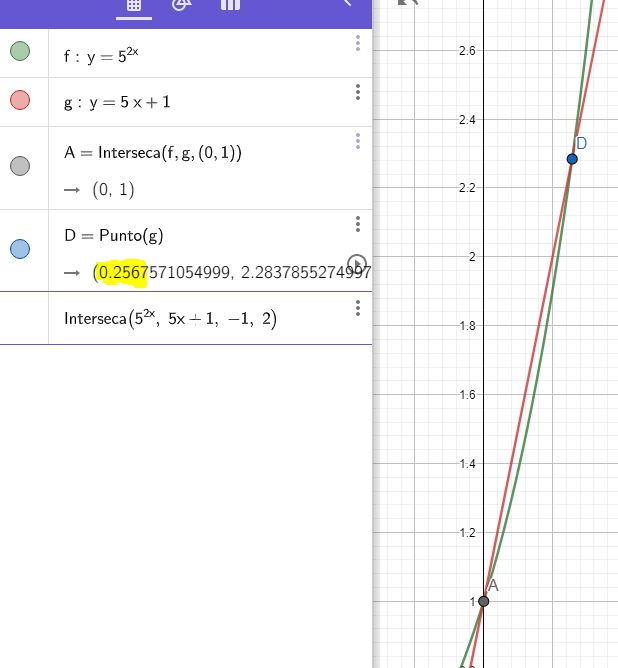Open three-dot menu for g: y = 5x + 1
This screenshot has width=618, height=668.
coord(357,92)
